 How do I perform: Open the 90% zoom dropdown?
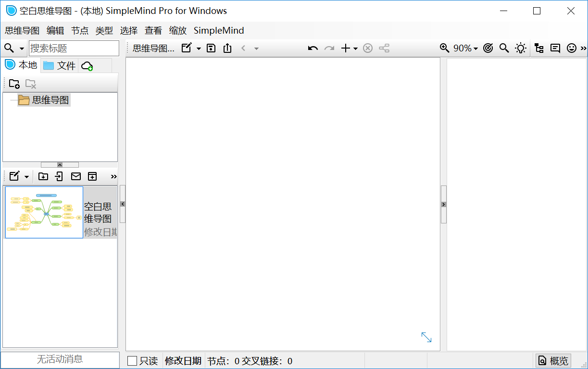click(465, 48)
